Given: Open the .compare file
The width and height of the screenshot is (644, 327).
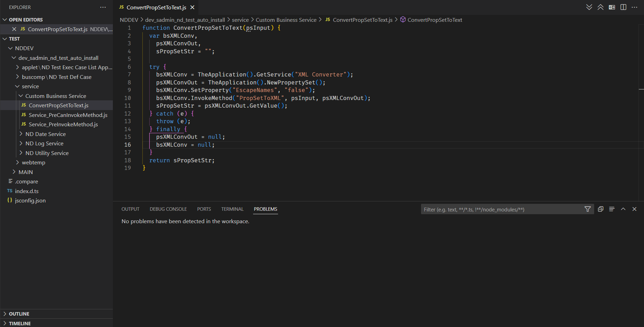Looking at the screenshot, I should tap(26, 181).
